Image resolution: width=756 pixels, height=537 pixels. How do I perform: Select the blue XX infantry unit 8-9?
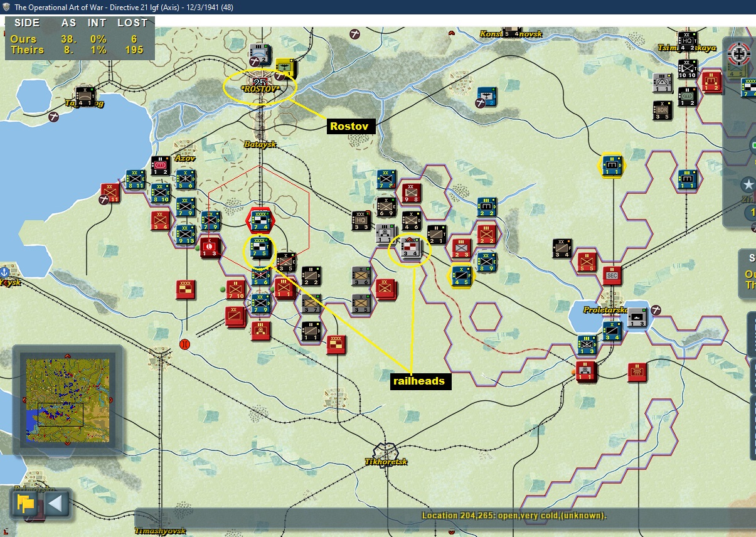486,262
